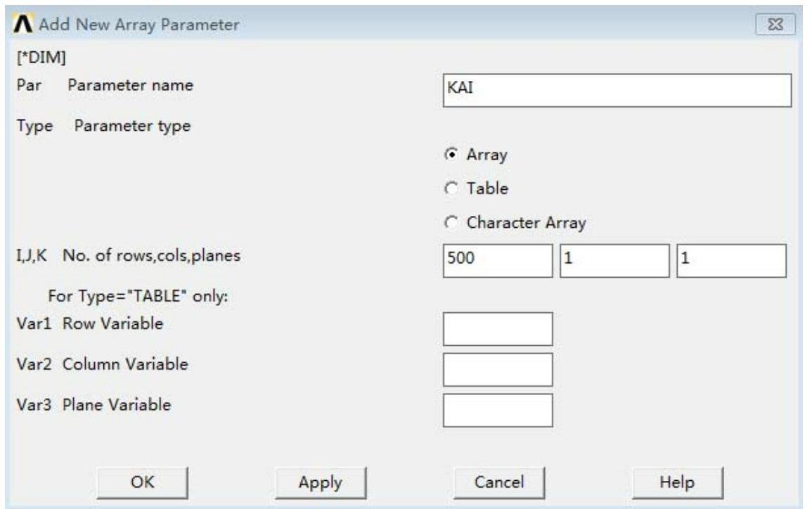The image size is (812, 509).
Task: Click the columns count input field
Action: (x=614, y=262)
